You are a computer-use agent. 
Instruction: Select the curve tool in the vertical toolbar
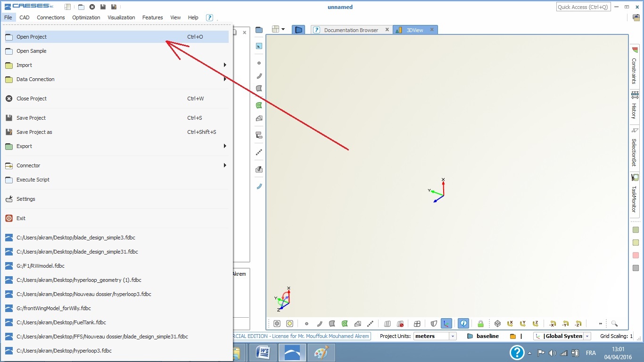259,76
